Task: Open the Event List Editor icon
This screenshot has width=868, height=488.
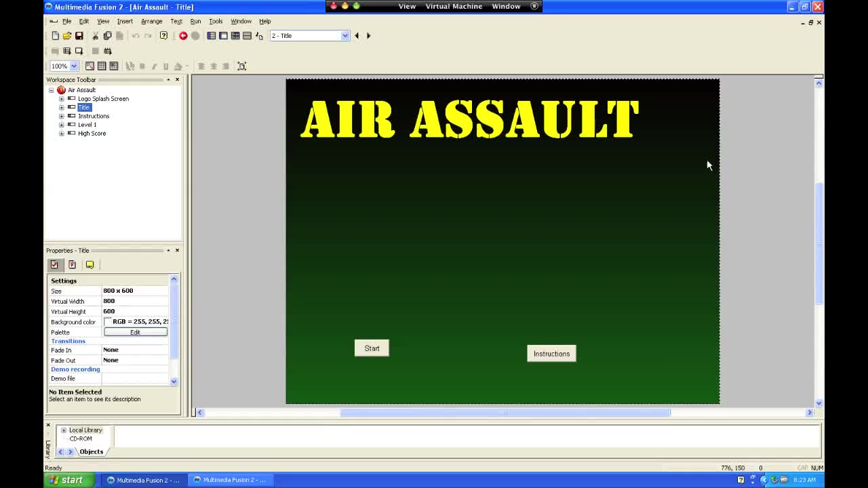Action: click(x=247, y=35)
